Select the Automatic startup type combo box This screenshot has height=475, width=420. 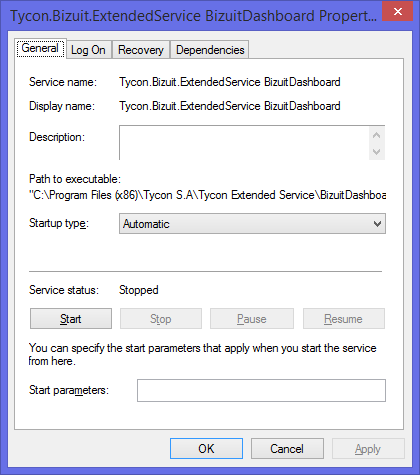point(252,224)
